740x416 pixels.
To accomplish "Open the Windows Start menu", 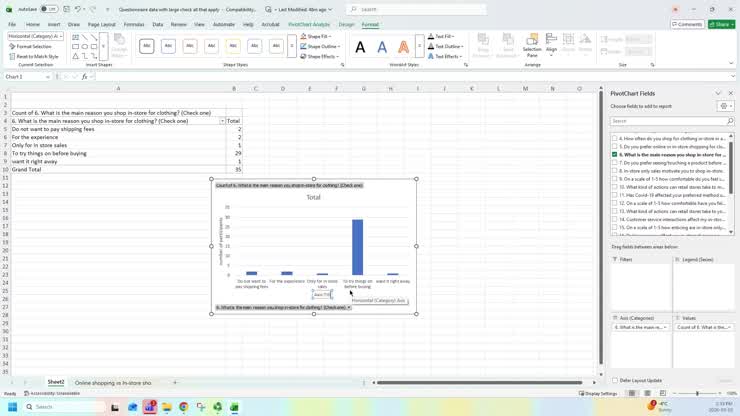I will pyautogui.click(x=12, y=407).
